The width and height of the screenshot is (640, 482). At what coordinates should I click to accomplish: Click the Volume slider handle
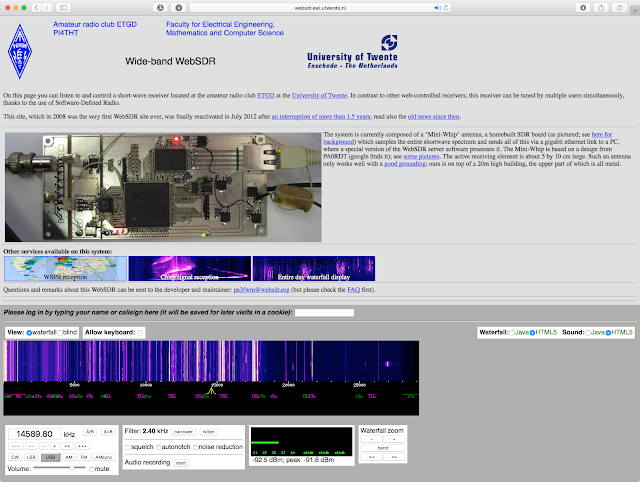coord(72,468)
